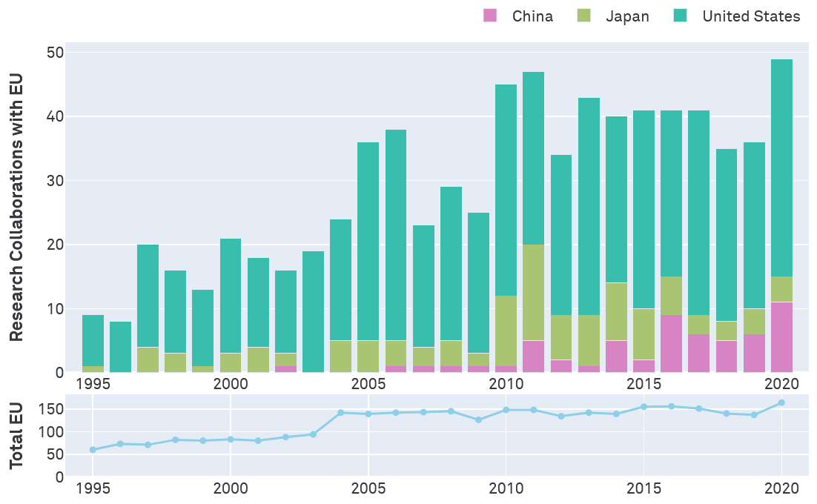Click the United States bar for 2003
The height and width of the screenshot is (504, 817).
click(x=313, y=311)
